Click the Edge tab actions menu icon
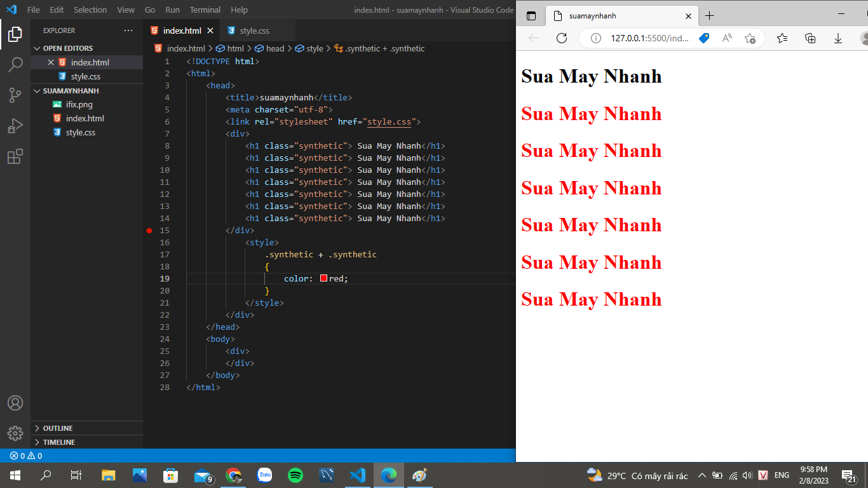This screenshot has width=868, height=488. tap(531, 16)
